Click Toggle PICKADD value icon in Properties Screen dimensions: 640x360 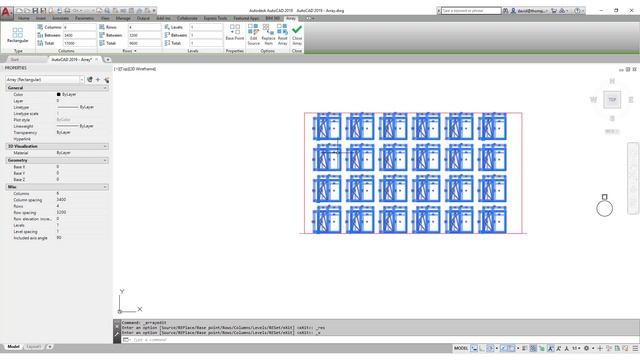[x=90, y=80]
